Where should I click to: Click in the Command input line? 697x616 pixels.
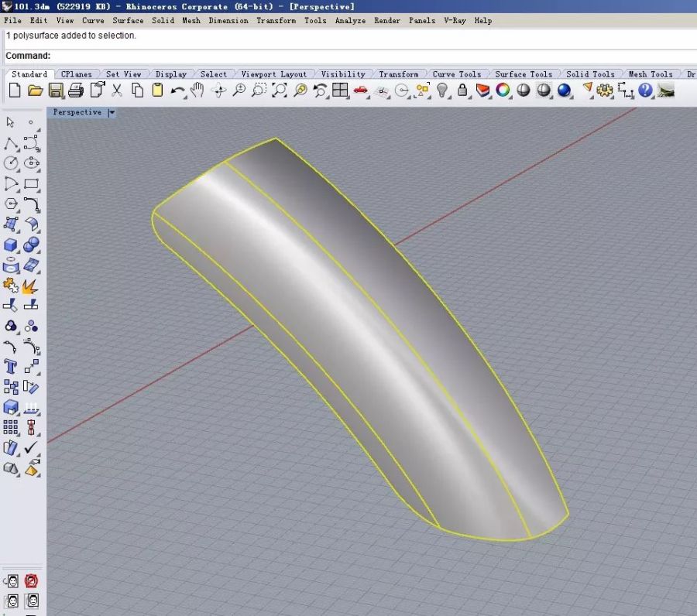pyautogui.click(x=310, y=56)
